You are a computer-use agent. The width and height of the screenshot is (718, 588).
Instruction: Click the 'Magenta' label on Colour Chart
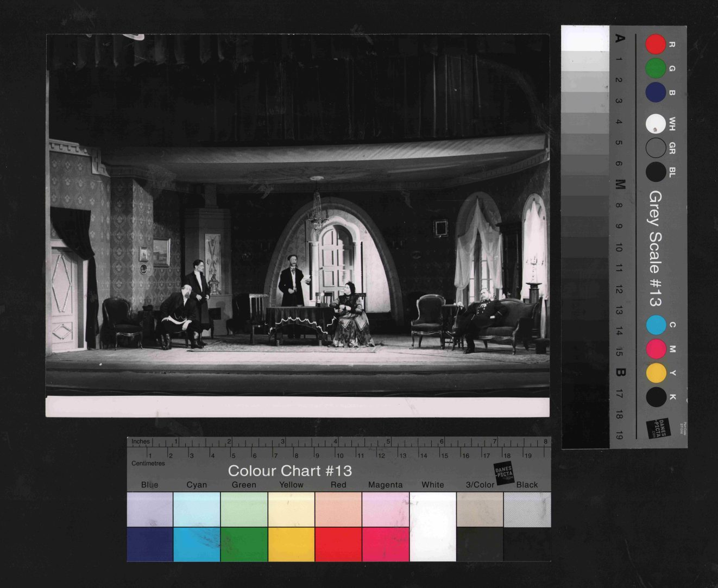pyautogui.click(x=385, y=485)
